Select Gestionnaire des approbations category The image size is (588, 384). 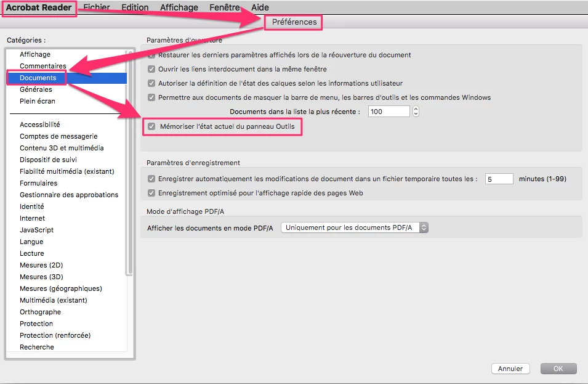(x=69, y=195)
